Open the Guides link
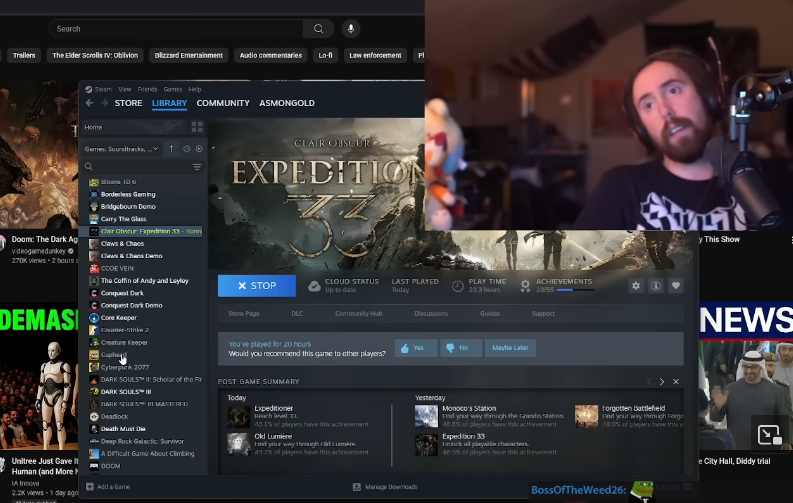Image resolution: width=793 pixels, height=503 pixels. click(490, 313)
